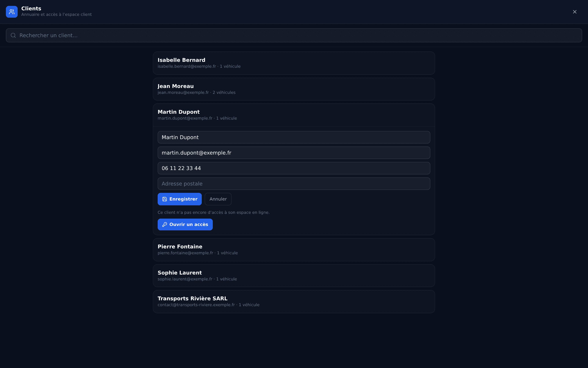Screen dimensions: 588x368
Task: Collapse the Martin Dupont card header
Action: [294, 115]
